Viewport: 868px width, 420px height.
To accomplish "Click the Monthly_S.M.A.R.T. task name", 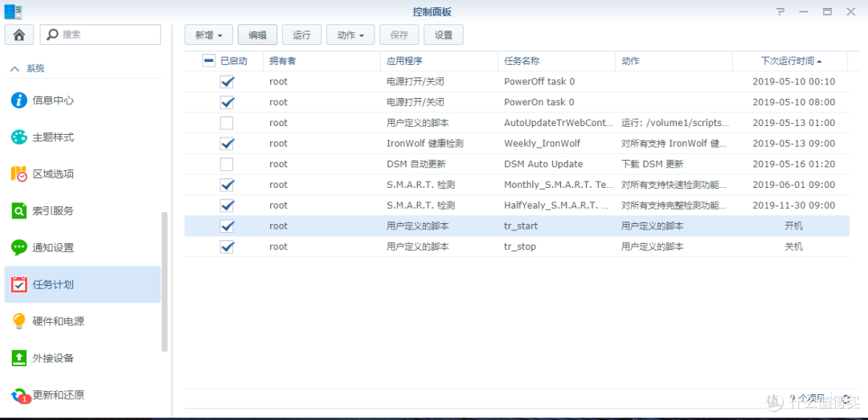I will 557,185.
